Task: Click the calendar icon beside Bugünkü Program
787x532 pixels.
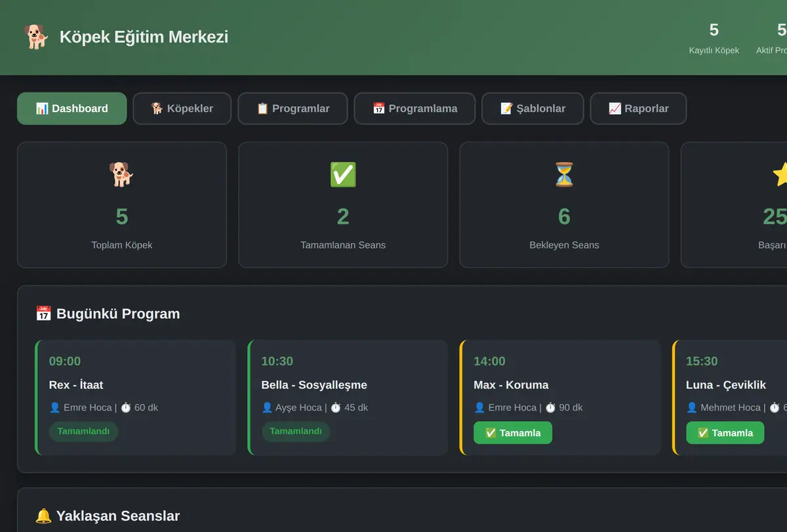Action: pyautogui.click(x=43, y=314)
